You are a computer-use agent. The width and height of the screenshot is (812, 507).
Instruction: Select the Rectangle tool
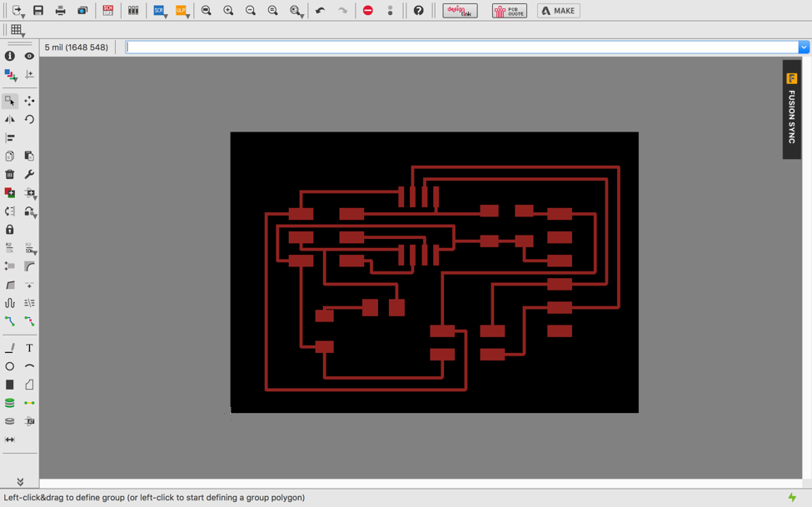[x=10, y=385]
